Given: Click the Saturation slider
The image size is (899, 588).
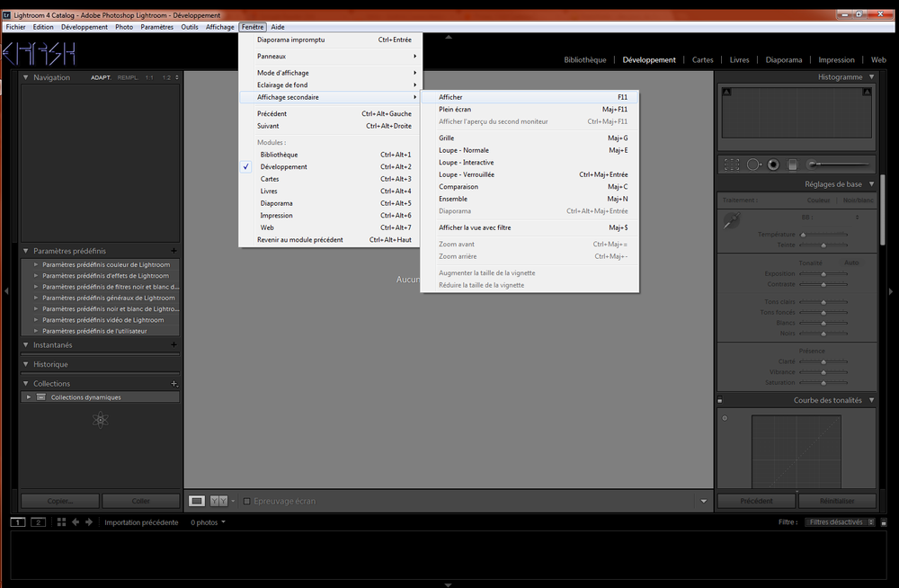Looking at the screenshot, I should [x=823, y=383].
